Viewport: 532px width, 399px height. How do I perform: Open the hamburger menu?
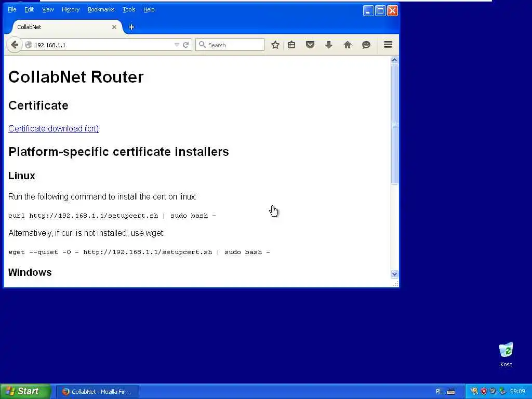point(388,45)
